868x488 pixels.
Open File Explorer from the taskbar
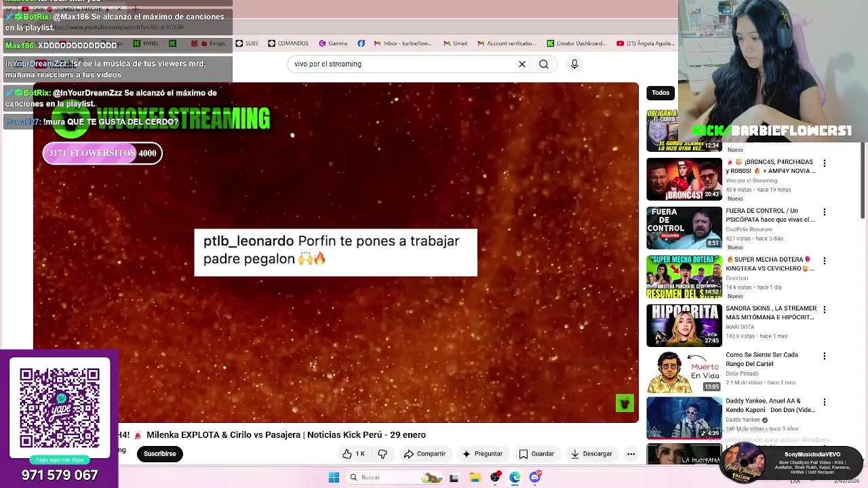(x=475, y=477)
